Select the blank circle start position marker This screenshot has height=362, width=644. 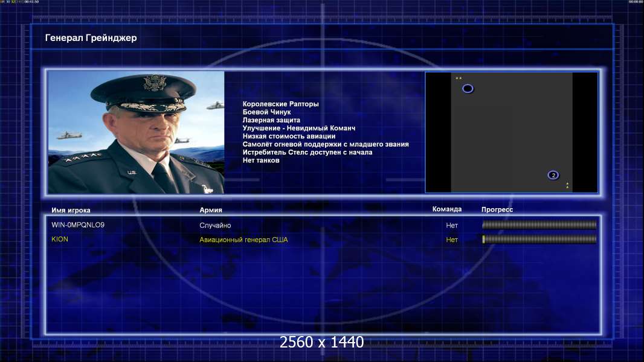[468, 89]
